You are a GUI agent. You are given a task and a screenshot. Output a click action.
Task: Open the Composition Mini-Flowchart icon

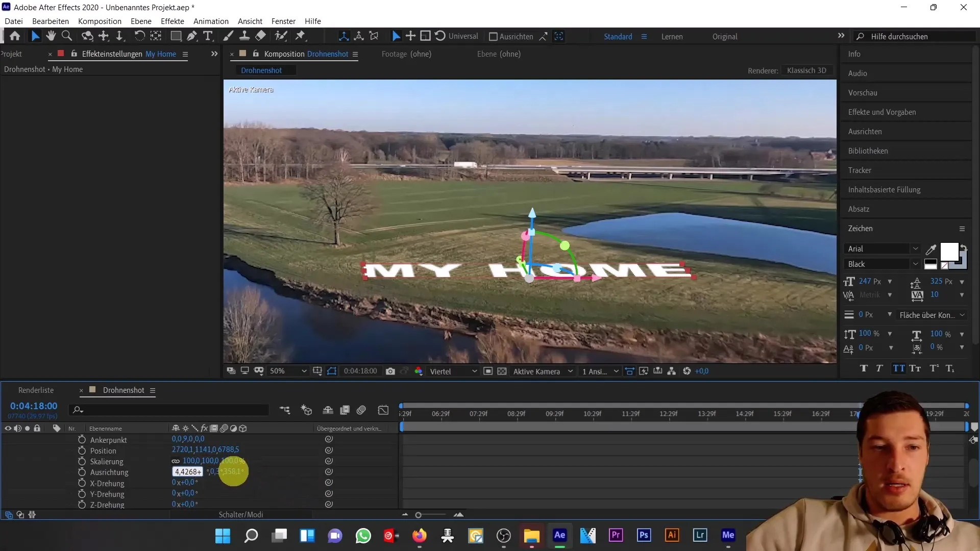pos(285,410)
